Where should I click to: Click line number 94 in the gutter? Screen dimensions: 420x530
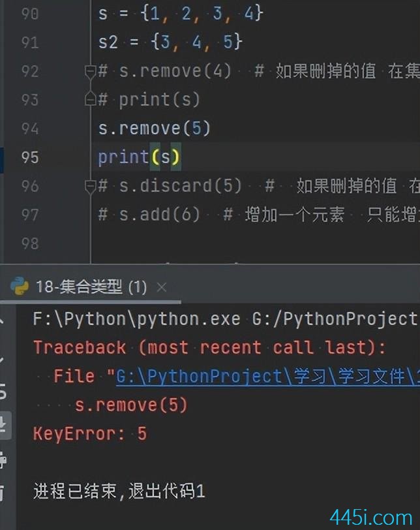(x=30, y=129)
